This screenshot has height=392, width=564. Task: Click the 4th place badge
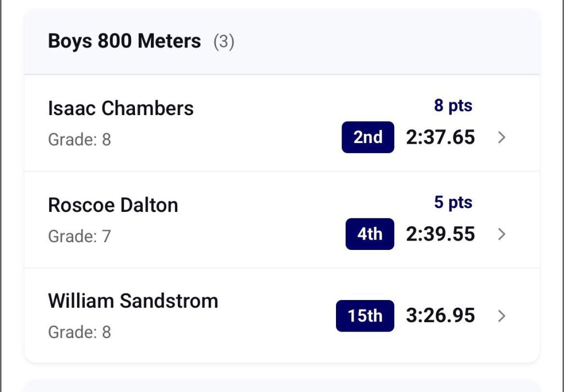370,234
